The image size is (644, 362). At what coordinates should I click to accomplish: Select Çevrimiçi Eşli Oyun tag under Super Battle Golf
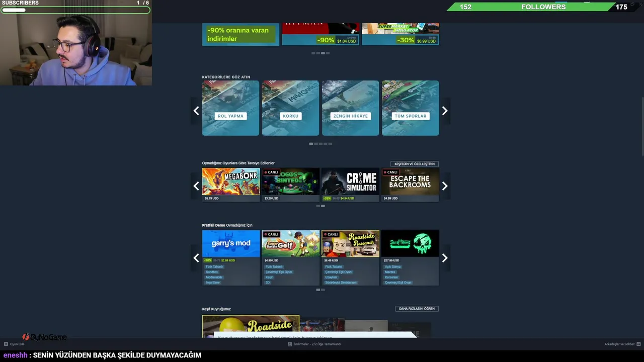279,272
